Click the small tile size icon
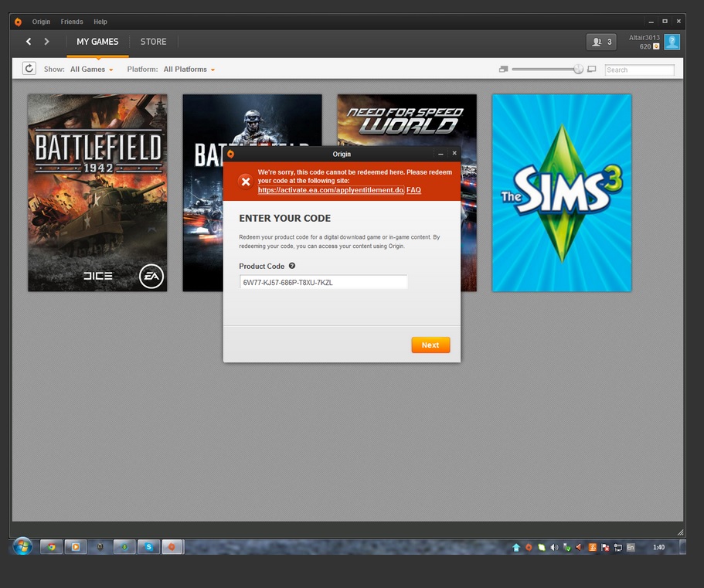The image size is (704, 588). click(x=503, y=69)
